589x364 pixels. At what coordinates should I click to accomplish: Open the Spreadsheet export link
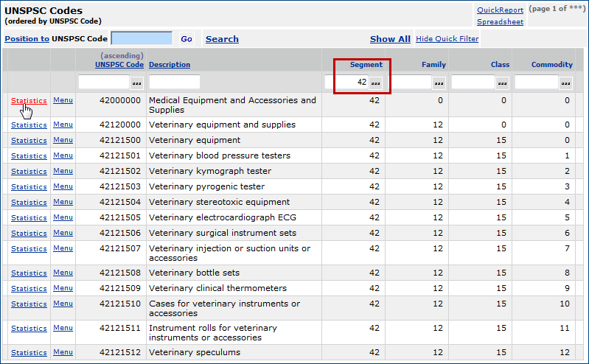coord(500,22)
